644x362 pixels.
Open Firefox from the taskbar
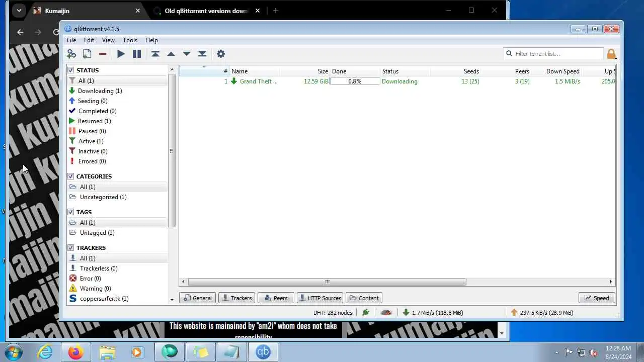pos(76,352)
